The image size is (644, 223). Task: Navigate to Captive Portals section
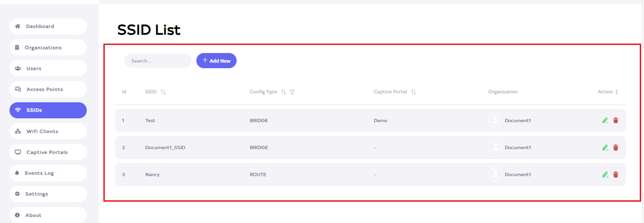48,152
